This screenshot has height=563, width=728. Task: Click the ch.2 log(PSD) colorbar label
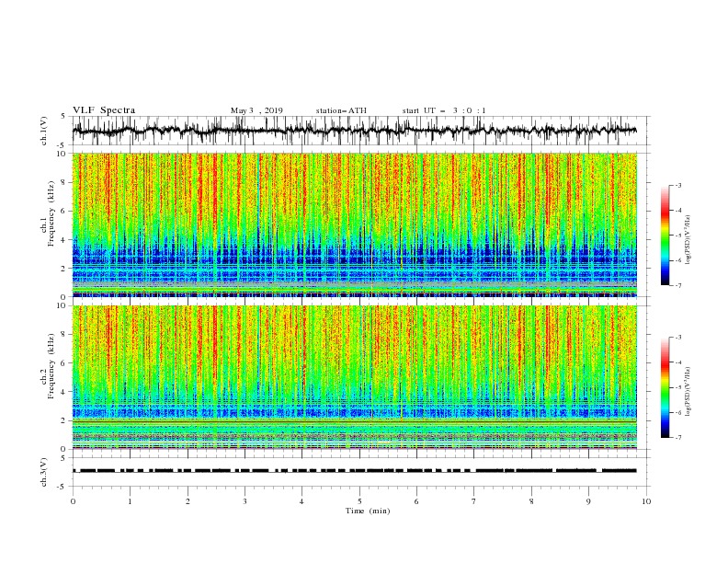coord(688,392)
